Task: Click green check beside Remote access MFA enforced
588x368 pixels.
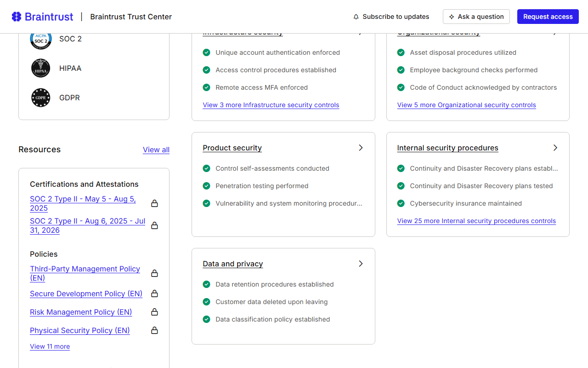Action: pos(207,87)
